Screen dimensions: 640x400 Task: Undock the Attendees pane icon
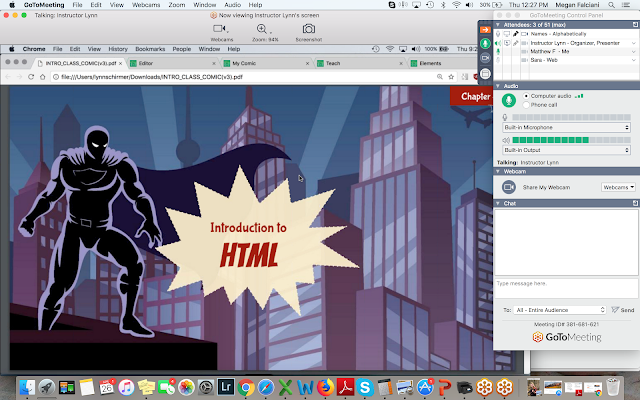[x=636, y=25]
